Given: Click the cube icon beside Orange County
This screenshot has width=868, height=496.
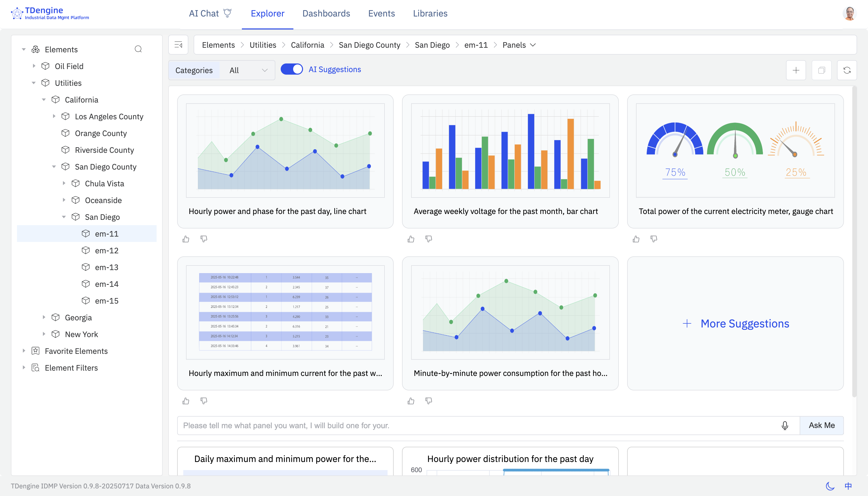Looking at the screenshot, I should point(65,133).
